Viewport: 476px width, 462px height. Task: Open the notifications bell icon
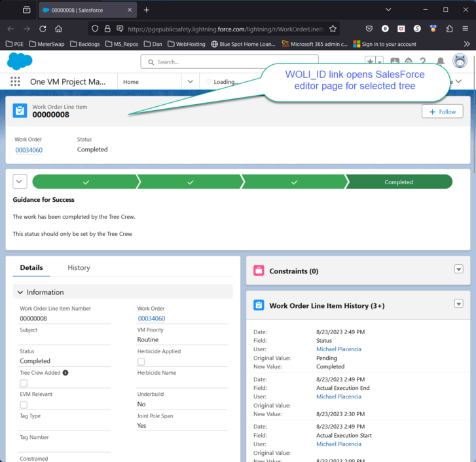[x=440, y=61]
